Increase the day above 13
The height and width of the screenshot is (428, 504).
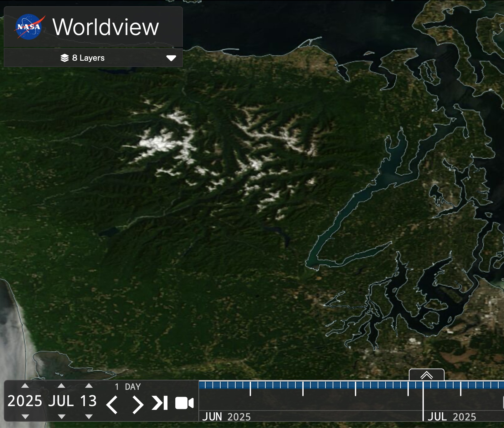pos(89,386)
